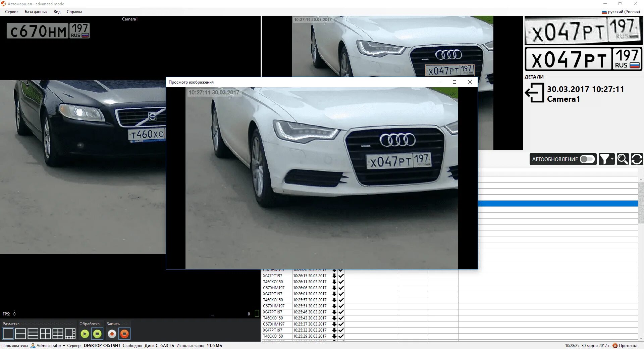Open the Administrator user dropdown
Viewport: 644px width, 349px height.
pyautogui.click(x=48, y=346)
